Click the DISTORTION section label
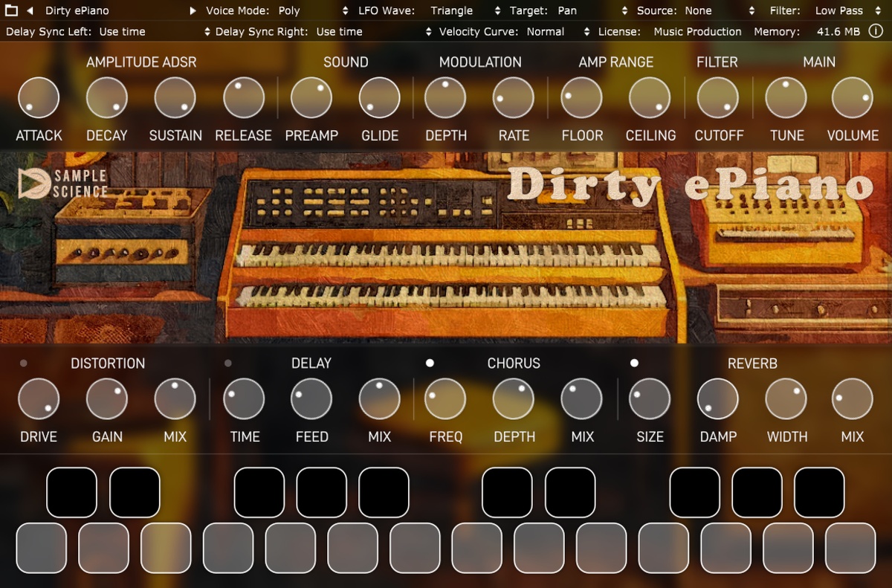This screenshot has width=892, height=588. pyautogui.click(x=108, y=364)
